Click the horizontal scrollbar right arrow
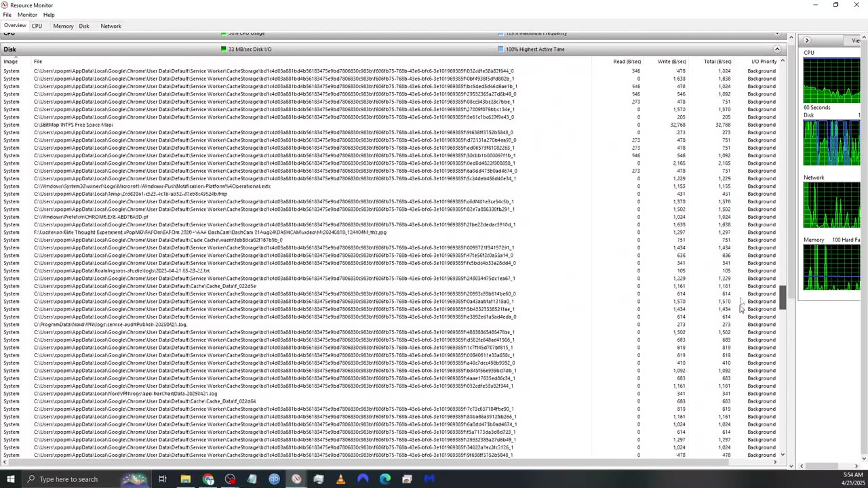 point(775,462)
